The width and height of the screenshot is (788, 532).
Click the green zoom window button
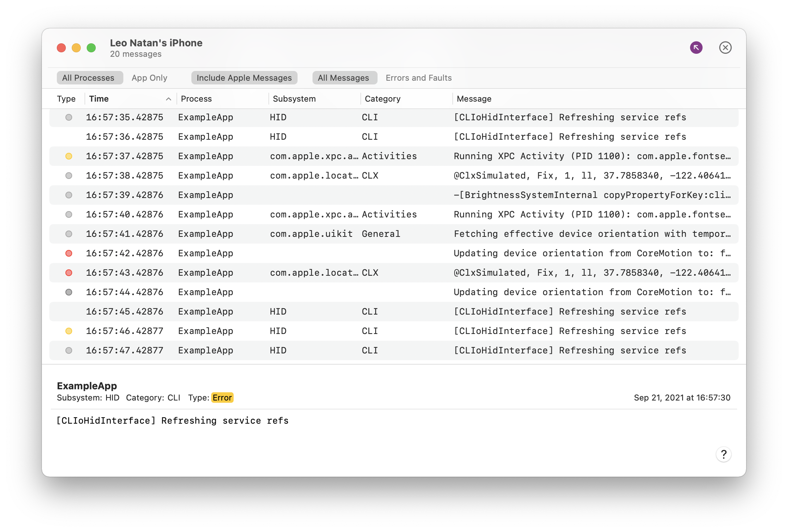tap(91, 48)
